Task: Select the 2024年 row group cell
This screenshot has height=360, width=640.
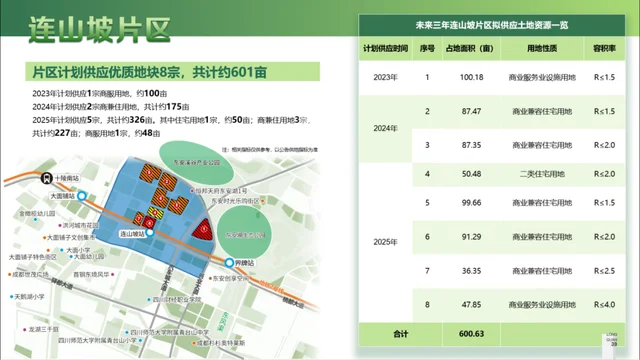Action: click(x=385, y=129)
